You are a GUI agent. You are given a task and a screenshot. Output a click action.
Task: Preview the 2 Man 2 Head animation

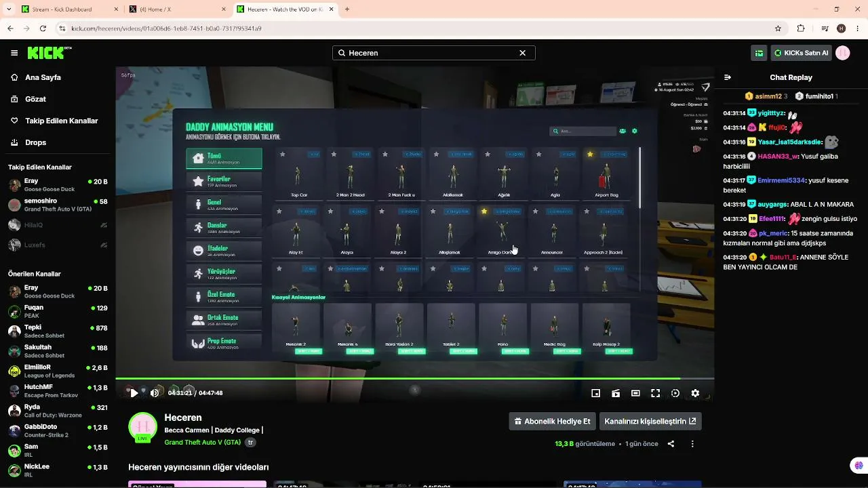[x=351, y=174]
